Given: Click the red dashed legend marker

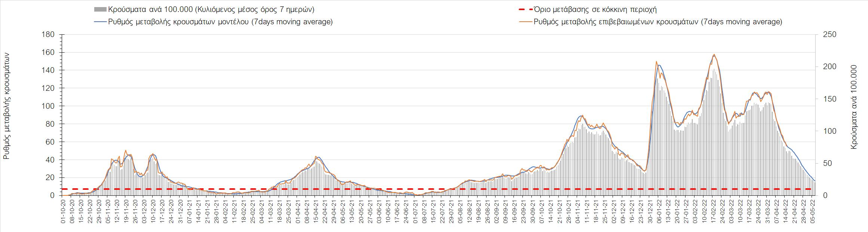Looking at the screenshot, I should pyautogui.click(x=525, y=10).
